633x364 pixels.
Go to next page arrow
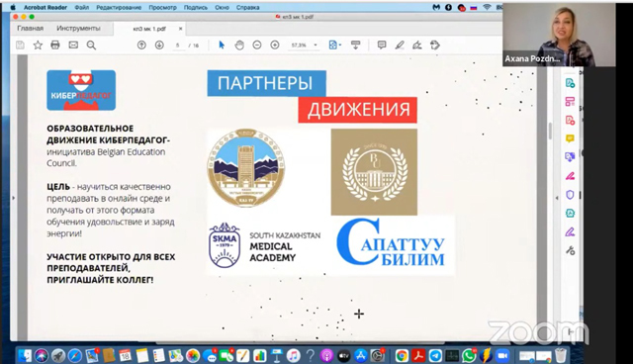tap(159, 45)
